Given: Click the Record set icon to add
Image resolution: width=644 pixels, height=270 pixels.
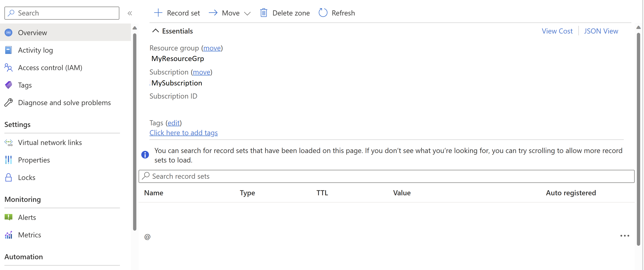Looking at the screenshot, I should pyautogui.click(x=177, y=12).
